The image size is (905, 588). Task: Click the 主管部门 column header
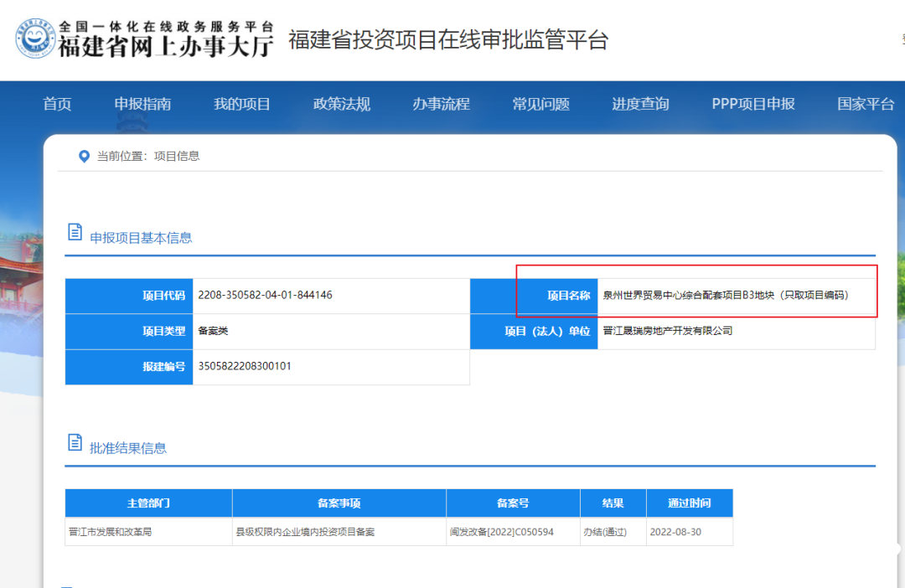click(x=149, y=503)
